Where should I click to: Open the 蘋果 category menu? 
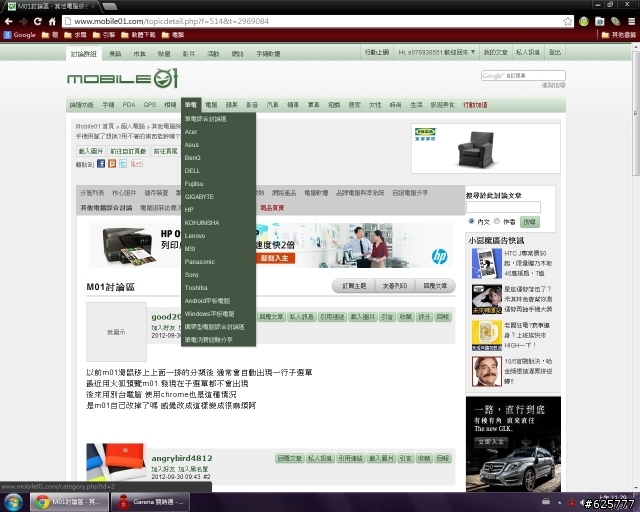tap(231, 105)
